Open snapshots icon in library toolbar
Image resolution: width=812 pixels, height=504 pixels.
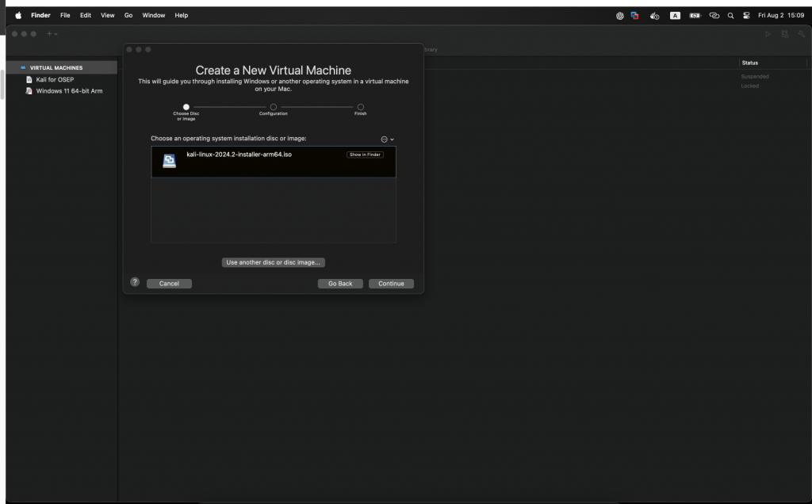click(x=784, y=34)
